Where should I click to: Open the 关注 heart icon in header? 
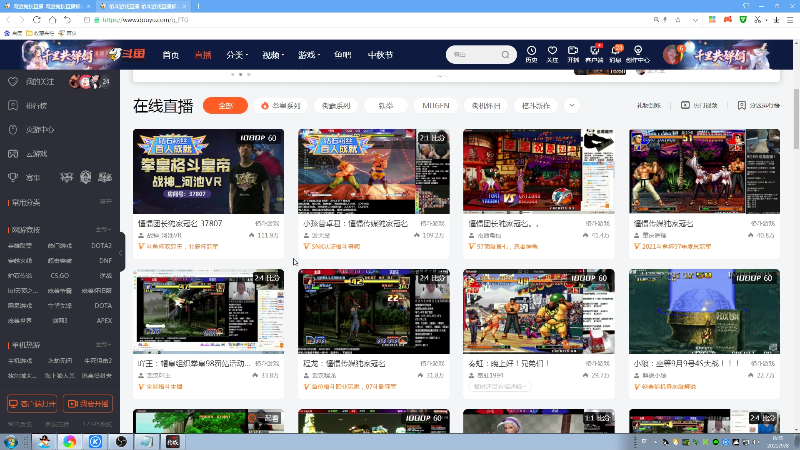click(552, 54)
